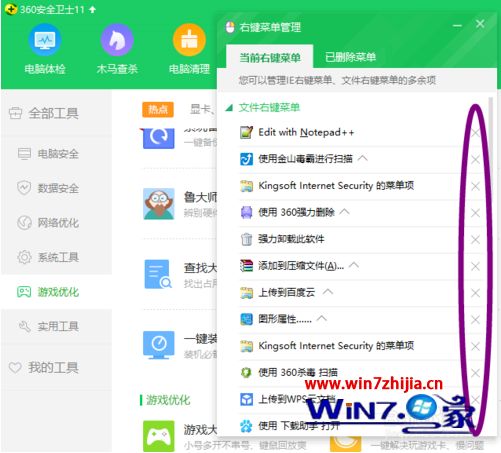
Task: Open 我的工具 in the sidebar
Action: click(44, 368)
